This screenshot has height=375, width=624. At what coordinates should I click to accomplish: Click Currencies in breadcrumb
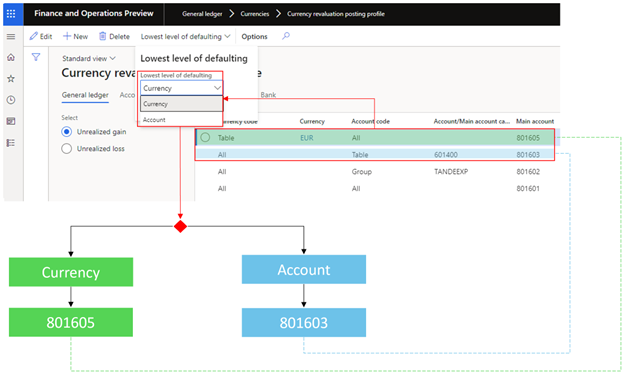click(x=255, y=14)
